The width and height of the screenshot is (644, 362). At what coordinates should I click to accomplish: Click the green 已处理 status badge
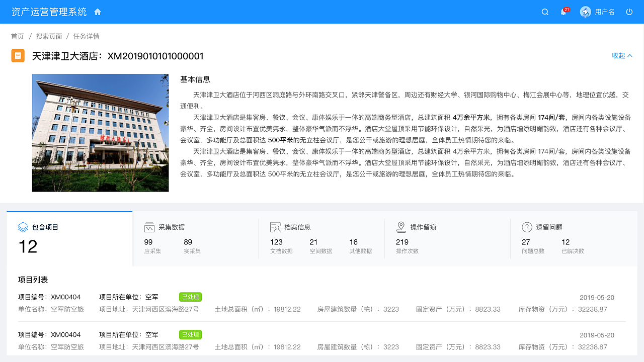click(191, 297)
